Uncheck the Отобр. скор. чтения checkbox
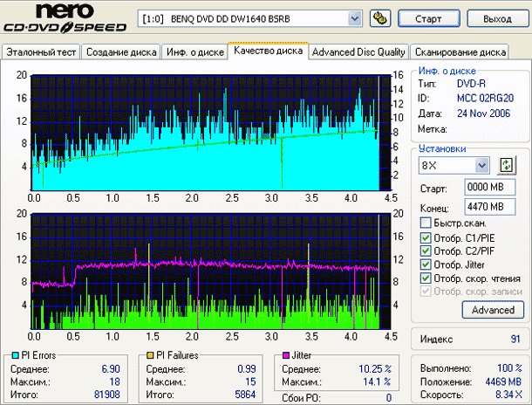The height and width of the screenshot is (405, 532). click(426, 278)
